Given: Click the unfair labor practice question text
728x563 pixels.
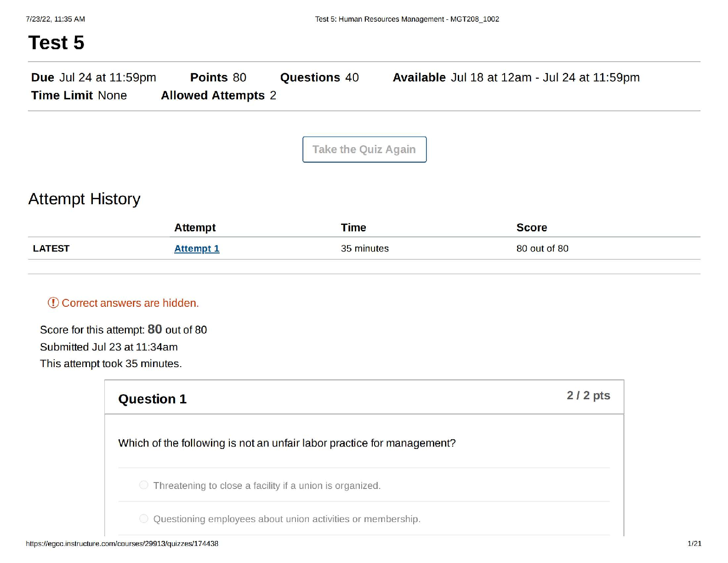Looking at the screenshot, I should pos(287,443).
